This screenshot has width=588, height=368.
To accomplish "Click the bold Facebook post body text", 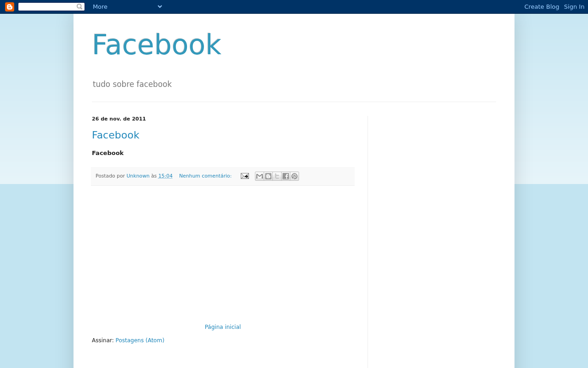I will [107, 153].
